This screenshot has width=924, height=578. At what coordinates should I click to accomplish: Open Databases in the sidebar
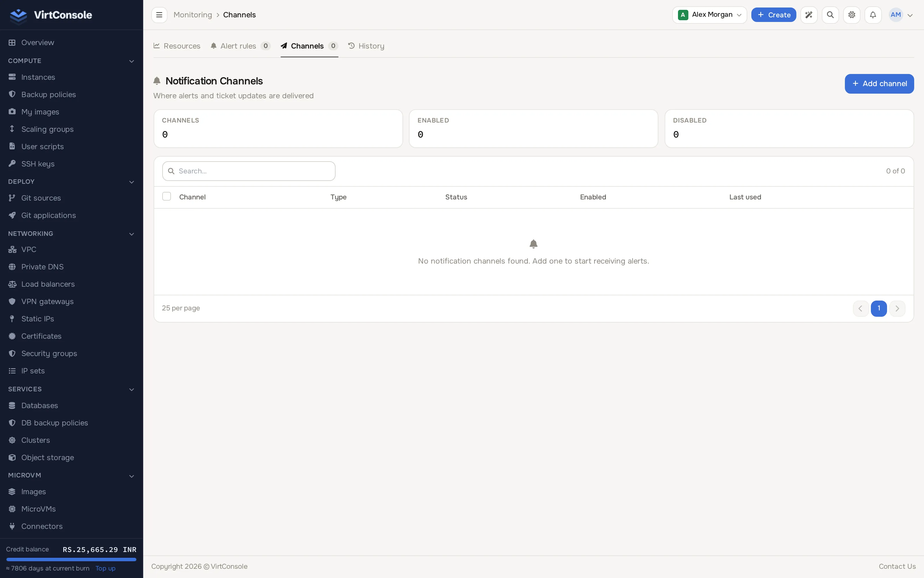click(71, 405)
